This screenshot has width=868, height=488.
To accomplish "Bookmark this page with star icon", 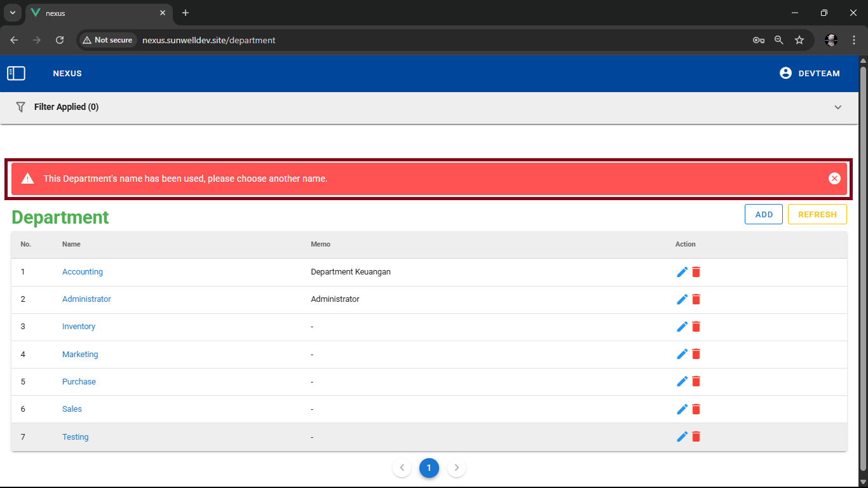I will click(799, 40).
